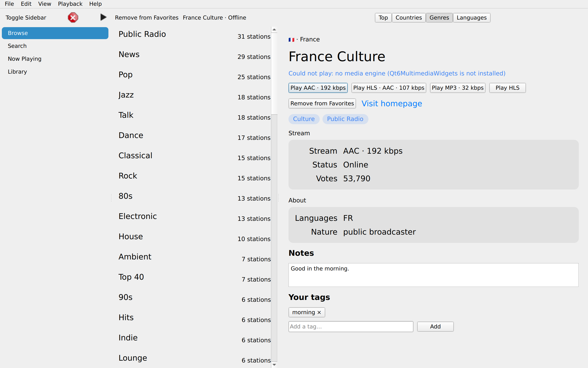The width and height of the screenshot is (588, 368).
Task: Click the scrollbar down arrow
Action: tap(274, 365)
